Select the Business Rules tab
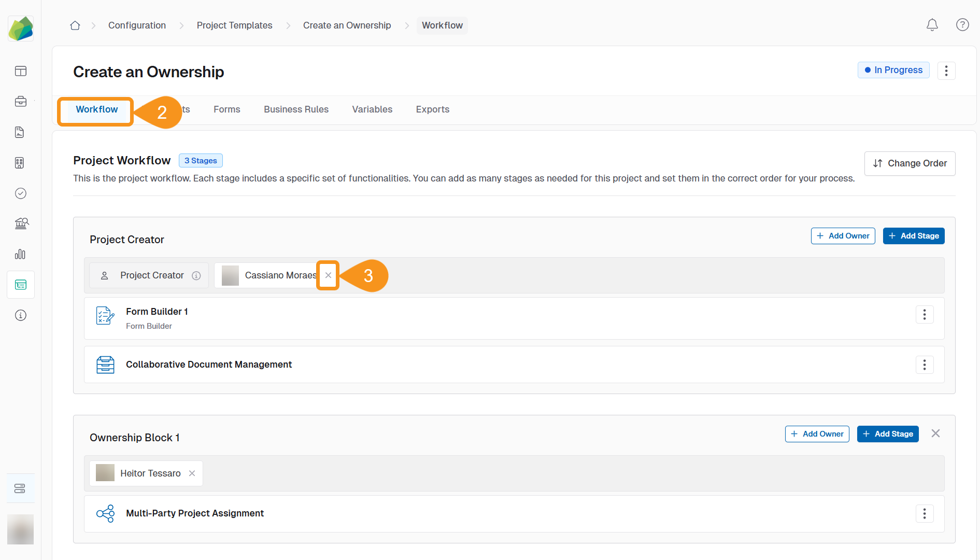The image size is (980, 560). [x=296, y=109]
